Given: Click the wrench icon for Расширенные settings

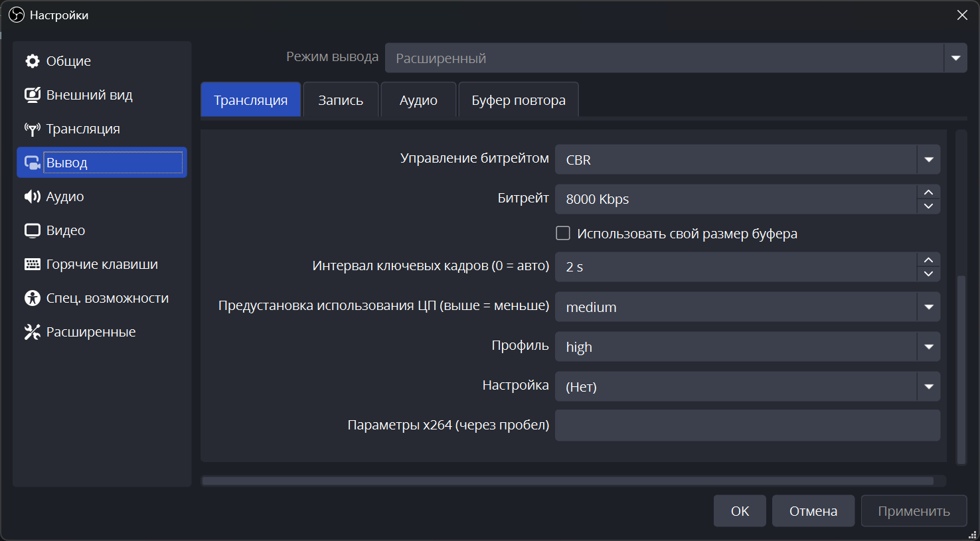Looking at the screenshot, I should 32,332.
